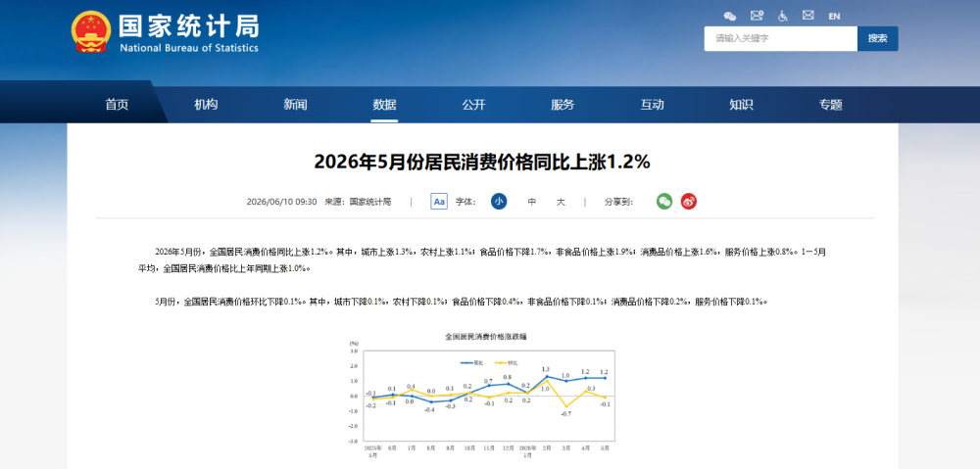
Task: Click the source text 来源：国家统计局
Action: [x=358, y=202]
